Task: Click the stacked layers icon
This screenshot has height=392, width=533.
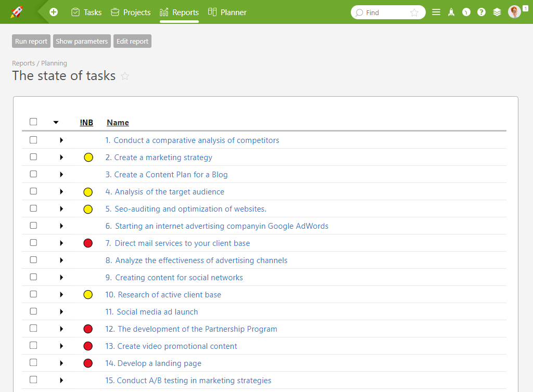Action: tap(497, 12)
